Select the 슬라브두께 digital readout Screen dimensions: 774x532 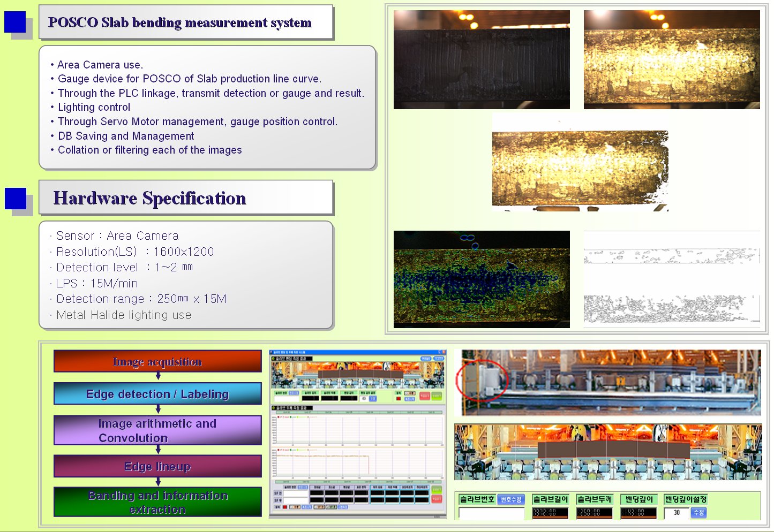pyautogui.click(x=595, y=513)
